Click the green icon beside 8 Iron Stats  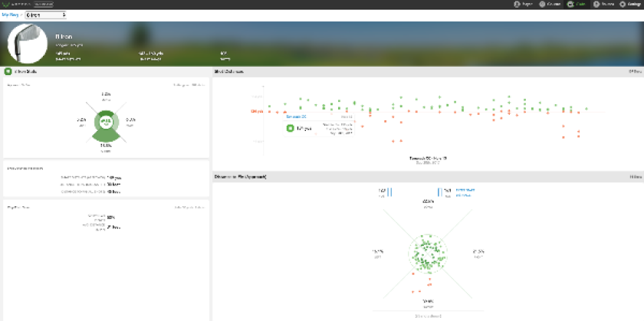tap(8, 72)
